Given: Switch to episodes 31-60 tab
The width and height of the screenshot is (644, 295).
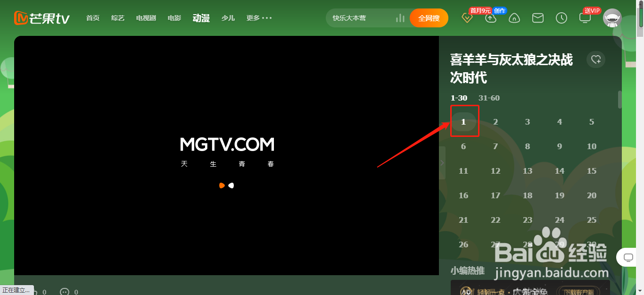Looking at the screenshot, I should point(489,98).
